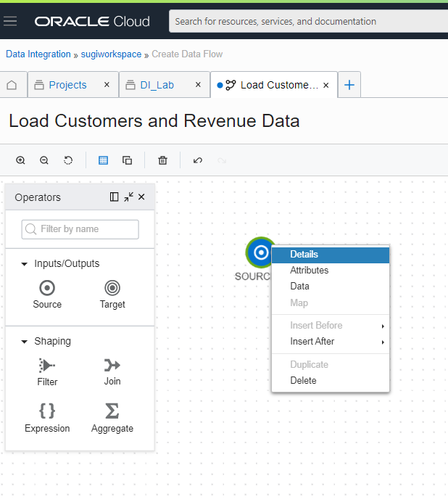
Task: Close the DI_Lab tab
Action: click(198, 85)
